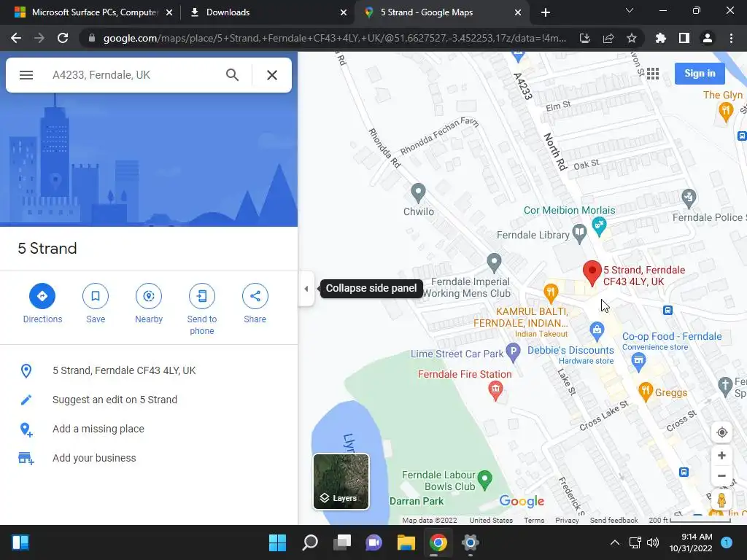This screenshot has height=560, width=747.
Task: Click the Chrome address bar URL
Action: [x=334, y=38]
